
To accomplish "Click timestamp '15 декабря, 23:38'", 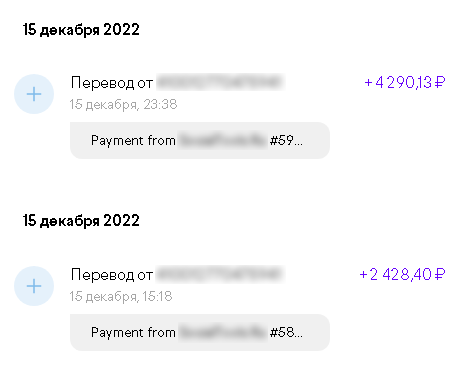I will (x=123, y=104).
